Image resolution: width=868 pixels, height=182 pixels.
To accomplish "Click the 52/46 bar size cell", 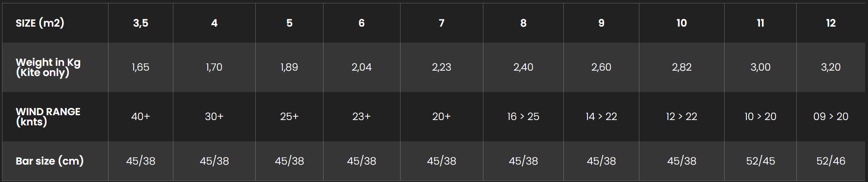I will (x=831, y=161).
